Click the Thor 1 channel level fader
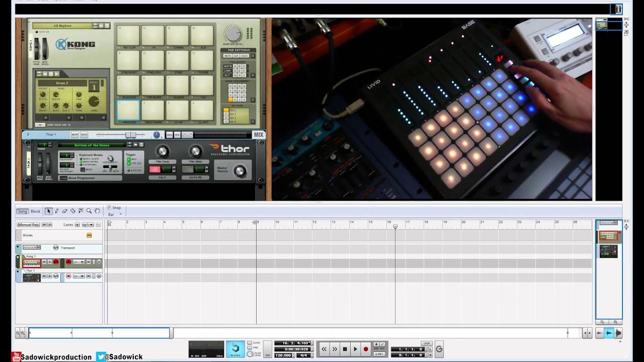This screenshot has width=644, height=362. click(130, 135)
